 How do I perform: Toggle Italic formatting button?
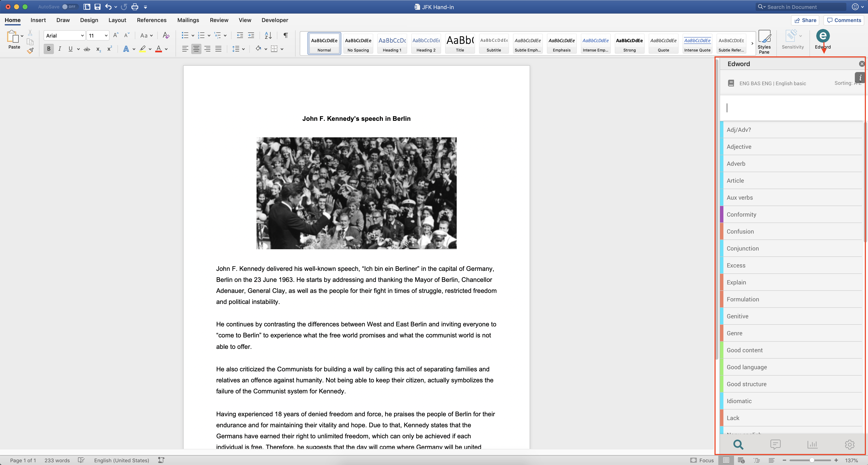tap(60, 49)
